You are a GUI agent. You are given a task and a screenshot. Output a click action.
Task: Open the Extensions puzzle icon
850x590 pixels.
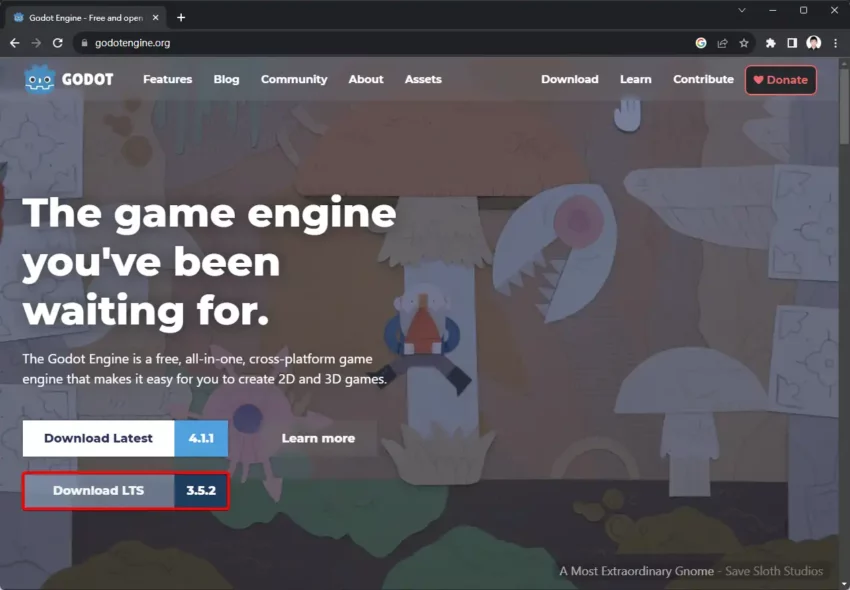point(770,43)
